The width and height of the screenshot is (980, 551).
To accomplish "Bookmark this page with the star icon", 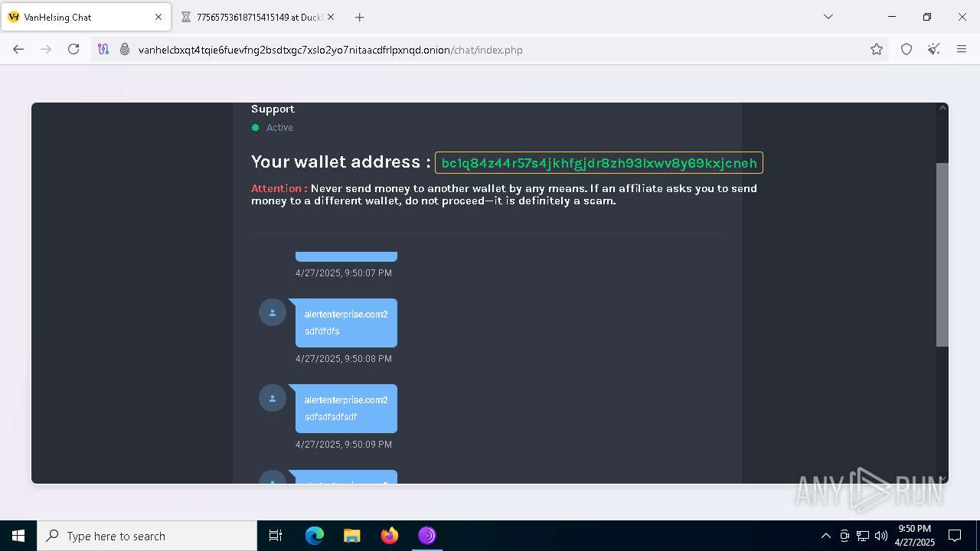I will point(877,49).
